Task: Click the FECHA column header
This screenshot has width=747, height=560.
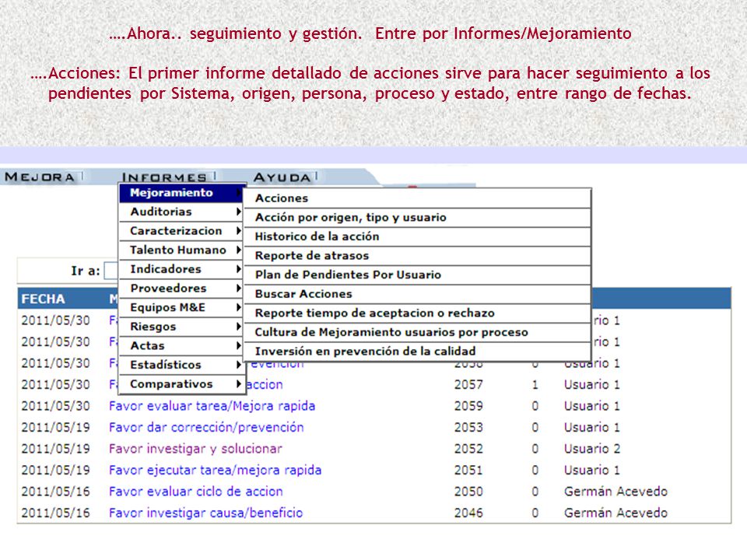Action: [x=43, y=299]
